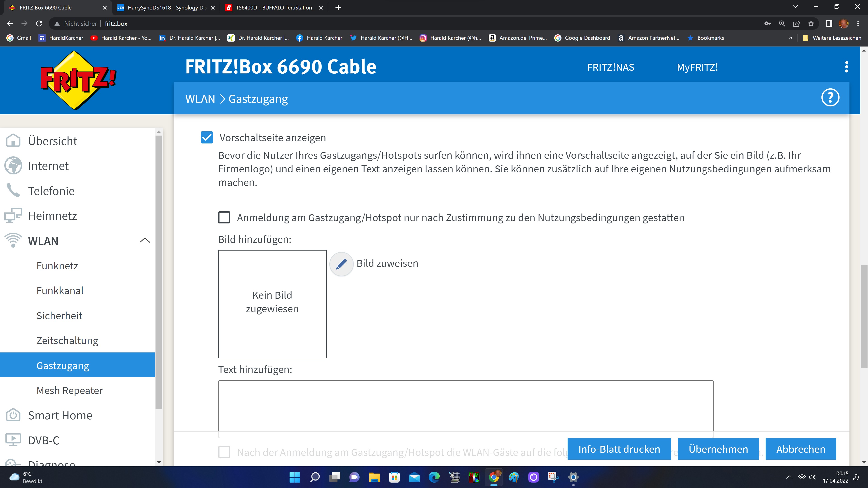Open the three-dot menu in FRITZ!Box header
The image size is (868, 488).
click(847, 67)
